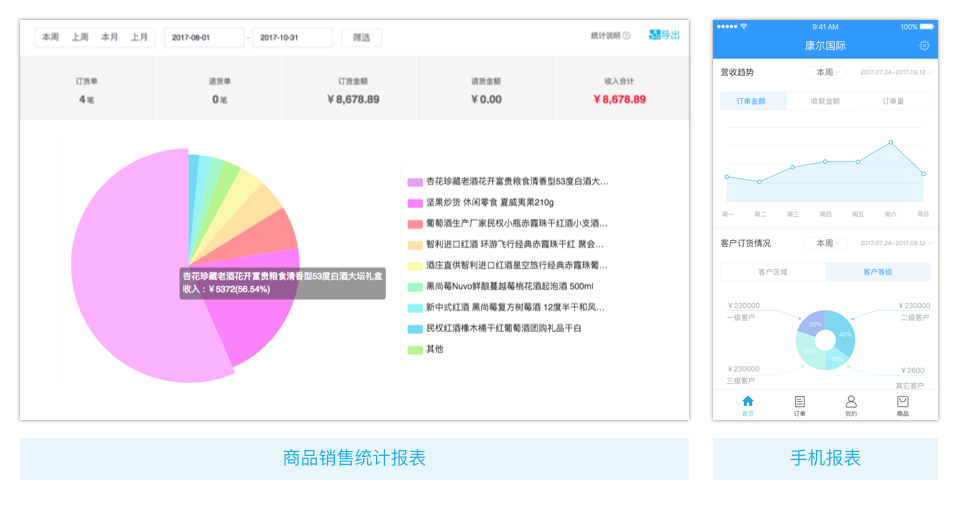Click the 统计说明 help icon
This screenshot has width=960, height=510.
coord(627,36)
